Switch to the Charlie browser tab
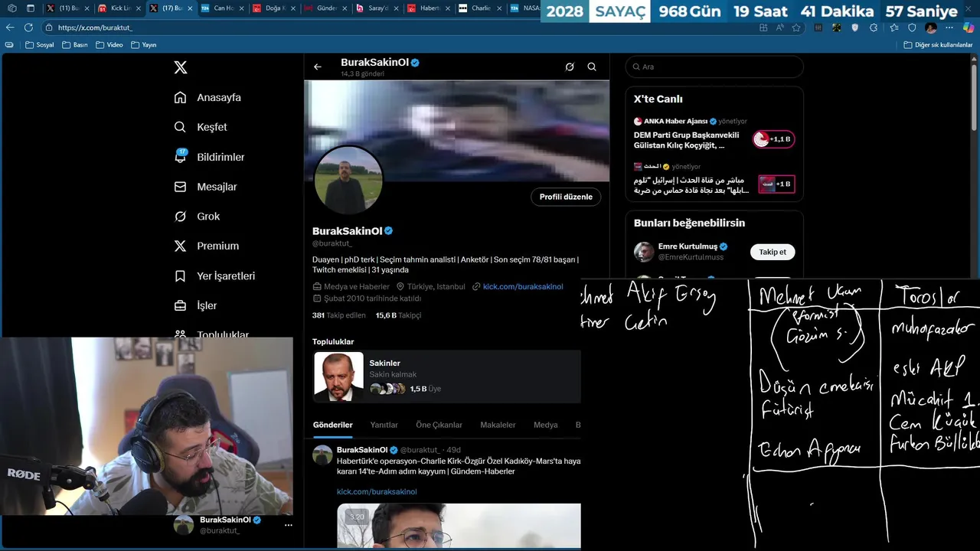 (479, 8)
